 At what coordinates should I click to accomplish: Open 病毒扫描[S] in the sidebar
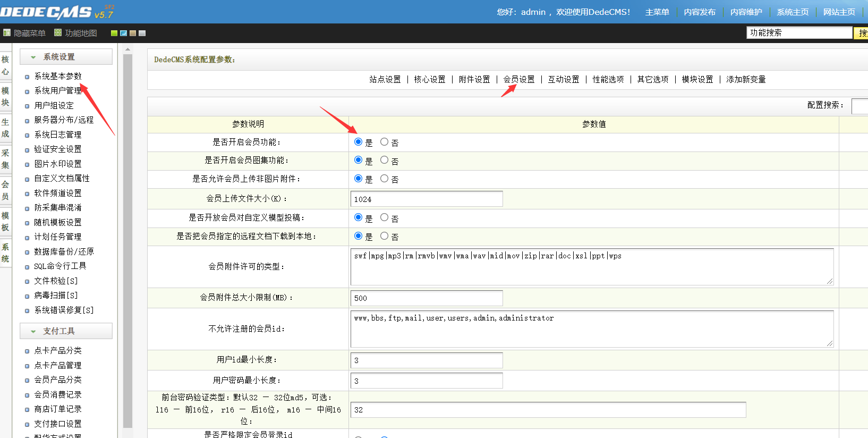[x=56, y=296]
